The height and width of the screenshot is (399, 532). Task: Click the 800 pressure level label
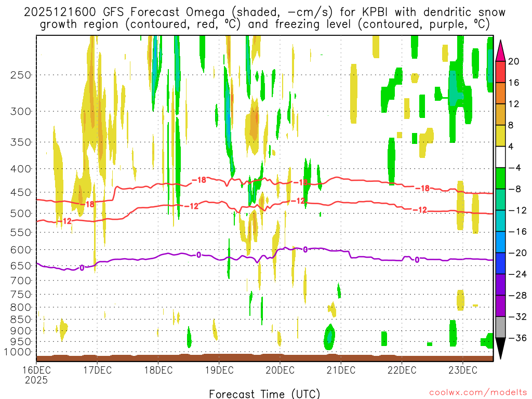[x=21, y=308]
